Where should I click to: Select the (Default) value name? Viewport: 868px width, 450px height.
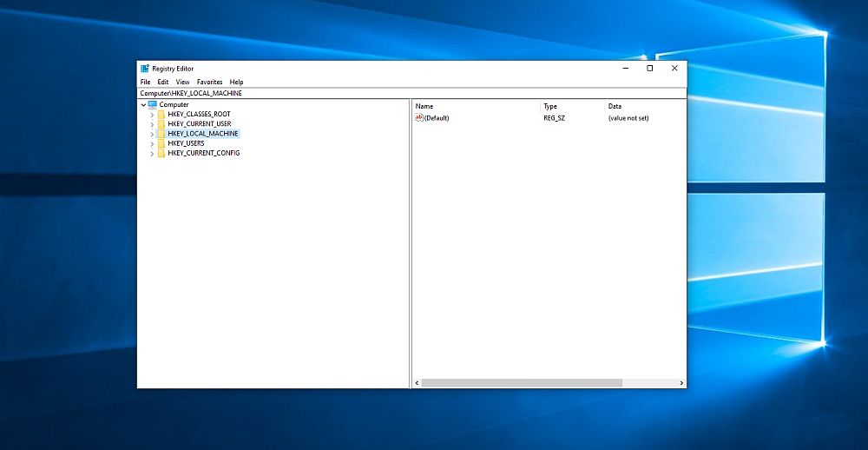tap(437, 118)
